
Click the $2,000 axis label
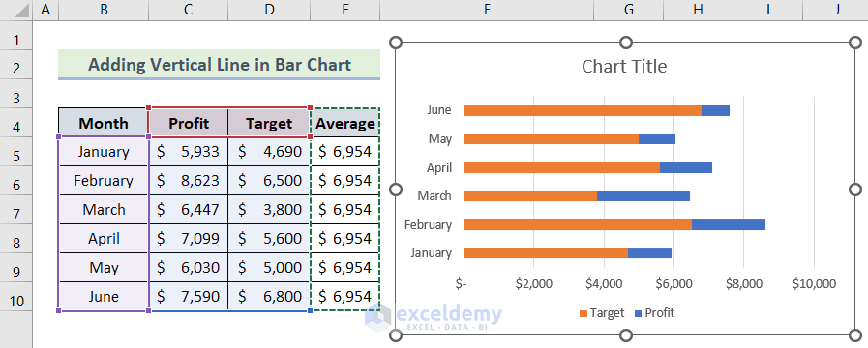click(533, 284)
